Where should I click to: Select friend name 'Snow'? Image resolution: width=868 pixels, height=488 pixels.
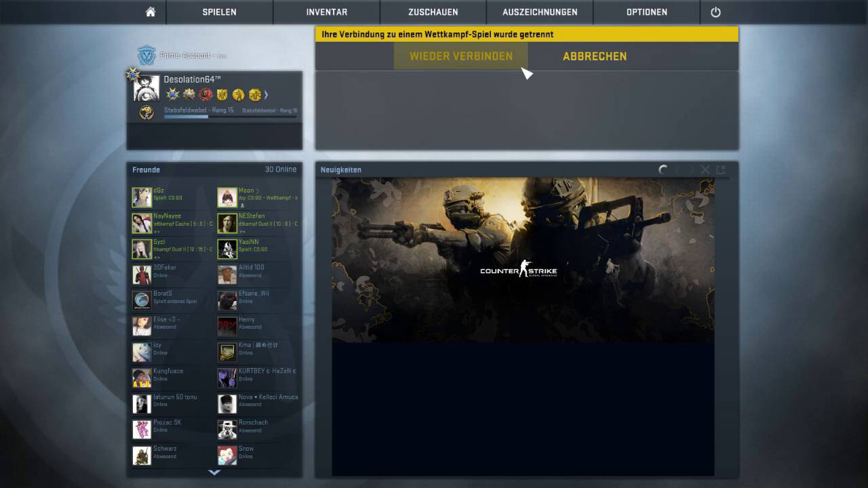246,449
